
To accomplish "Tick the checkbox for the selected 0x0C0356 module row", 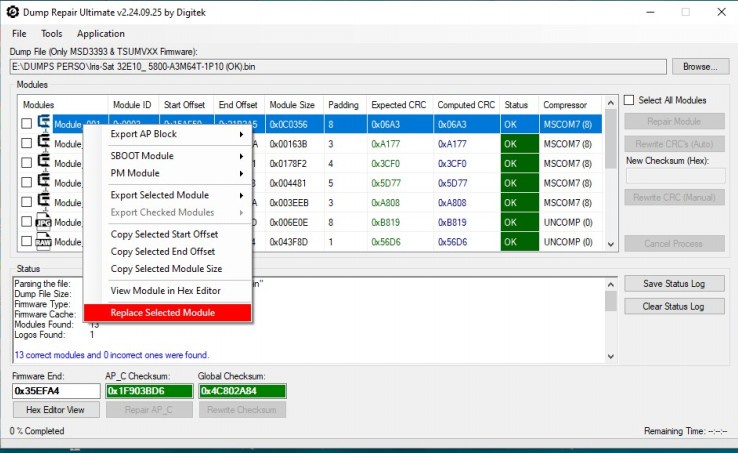I will click(26, 124).
